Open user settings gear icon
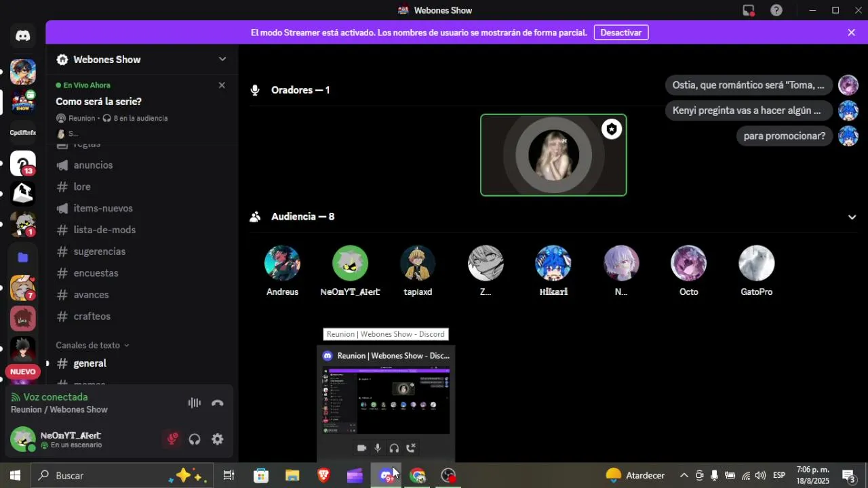 218,439
